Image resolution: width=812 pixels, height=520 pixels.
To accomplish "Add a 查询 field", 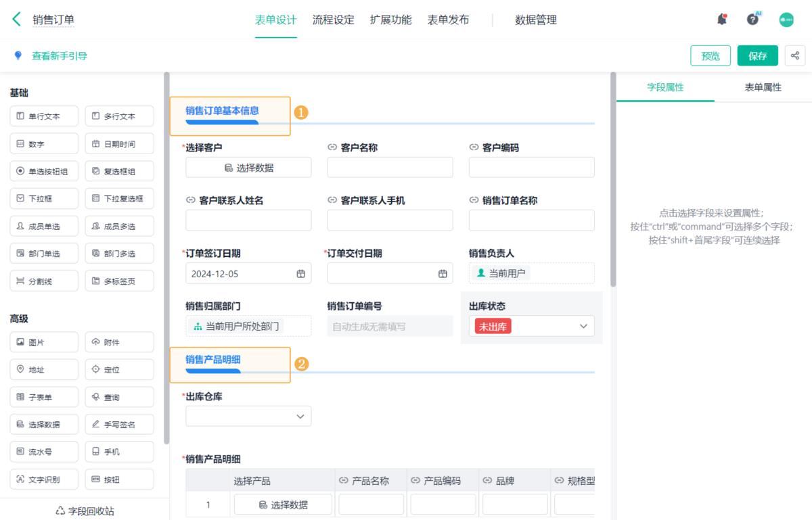I will point(120,397).
